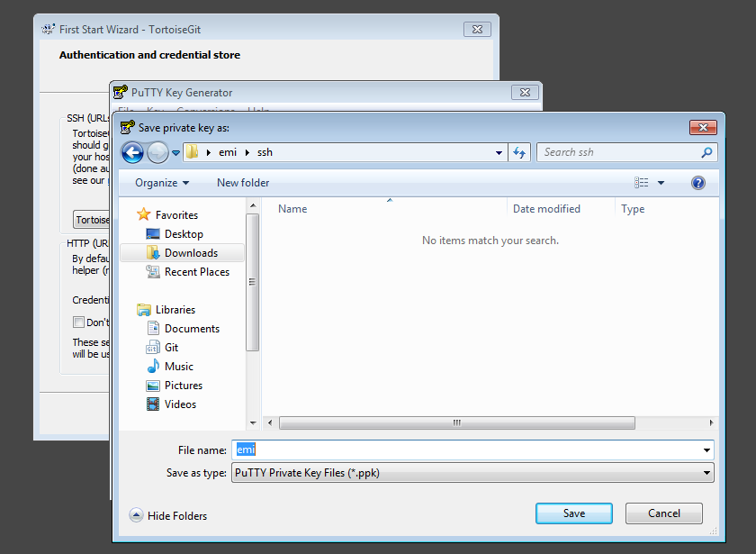Image resolution: width=756 pixels, height=554 pixels.
Task: Sort by the Type column header
Action: point(633,209)
